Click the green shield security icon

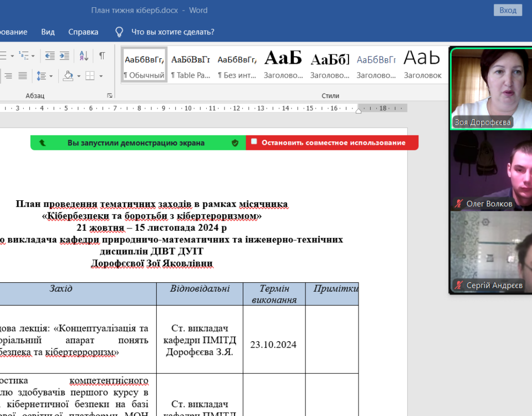pos(235,143)
